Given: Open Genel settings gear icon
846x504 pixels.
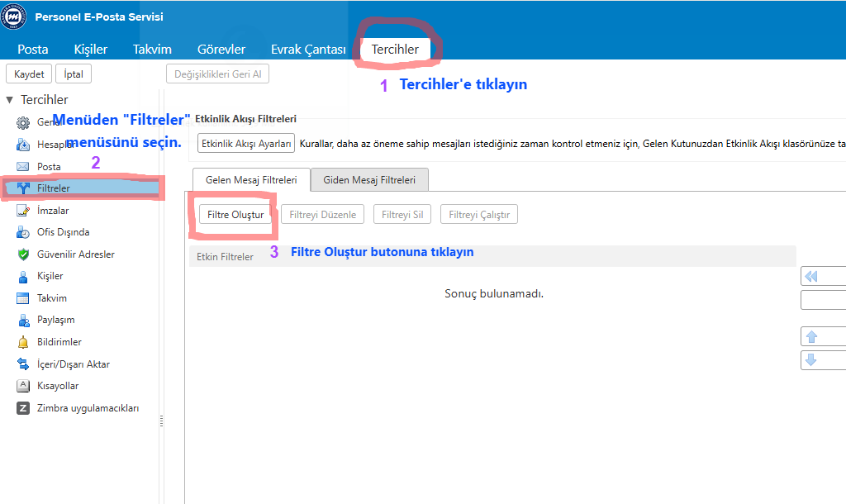Looking at the screenshot, I should 22,122.
